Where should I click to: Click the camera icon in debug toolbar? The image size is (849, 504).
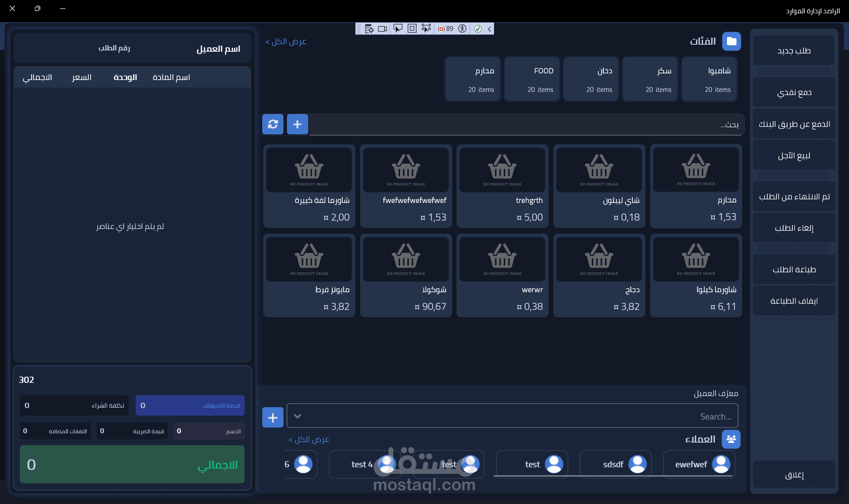(382, 29)
